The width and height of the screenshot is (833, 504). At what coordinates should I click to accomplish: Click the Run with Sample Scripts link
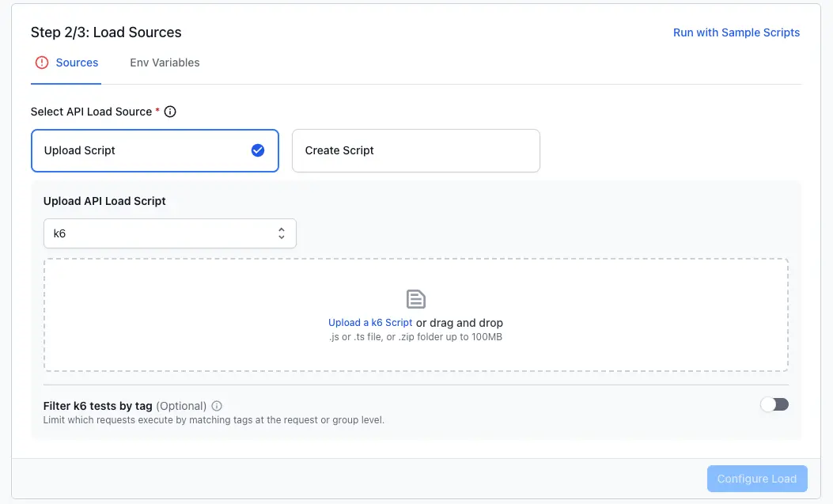[x=736, y=32]
